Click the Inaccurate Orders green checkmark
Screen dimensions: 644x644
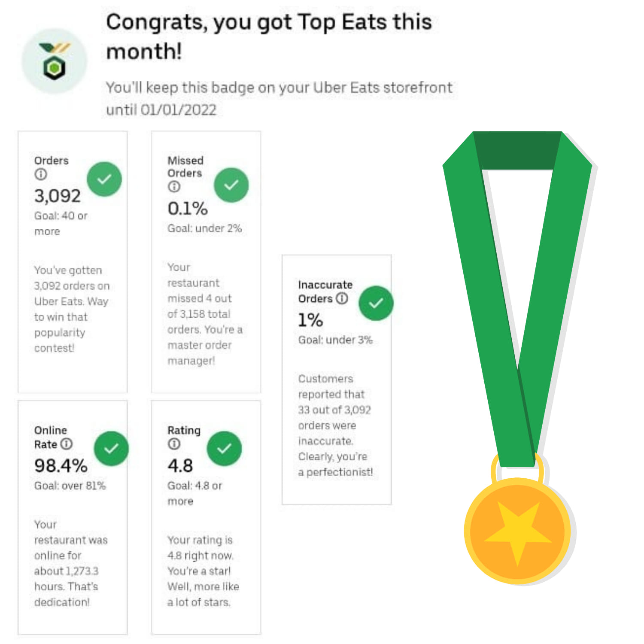pos(376,303)
